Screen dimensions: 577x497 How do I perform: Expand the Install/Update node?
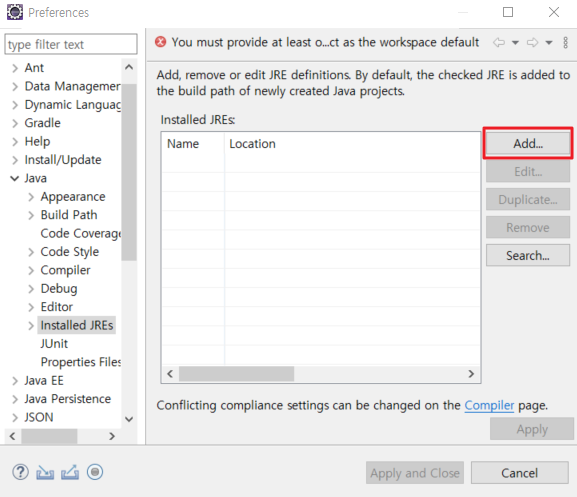click(x=15, y=160)
